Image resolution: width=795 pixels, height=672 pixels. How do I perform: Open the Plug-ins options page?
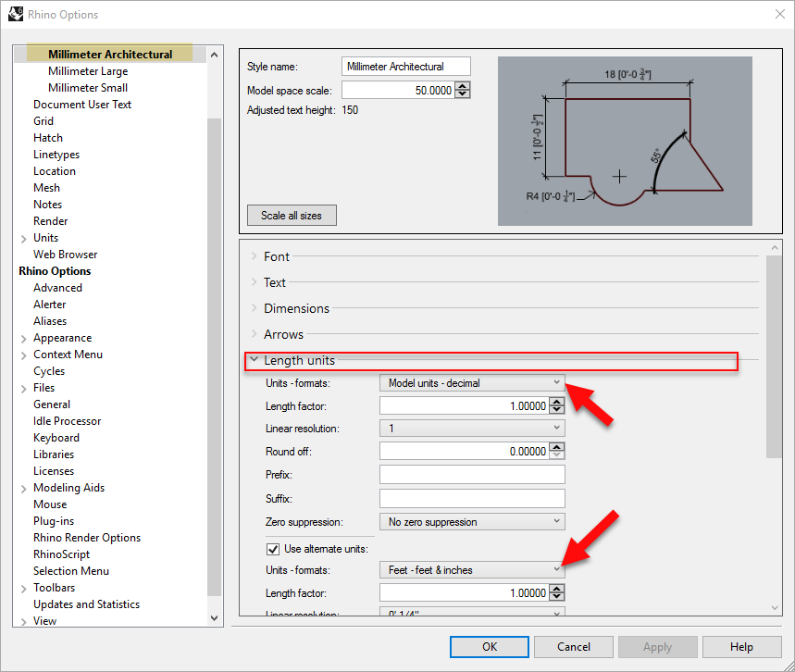tap(54, 521)
